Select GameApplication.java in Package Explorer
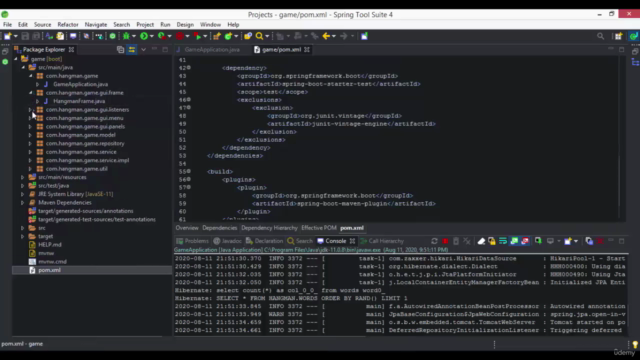 tap(80, 84)
